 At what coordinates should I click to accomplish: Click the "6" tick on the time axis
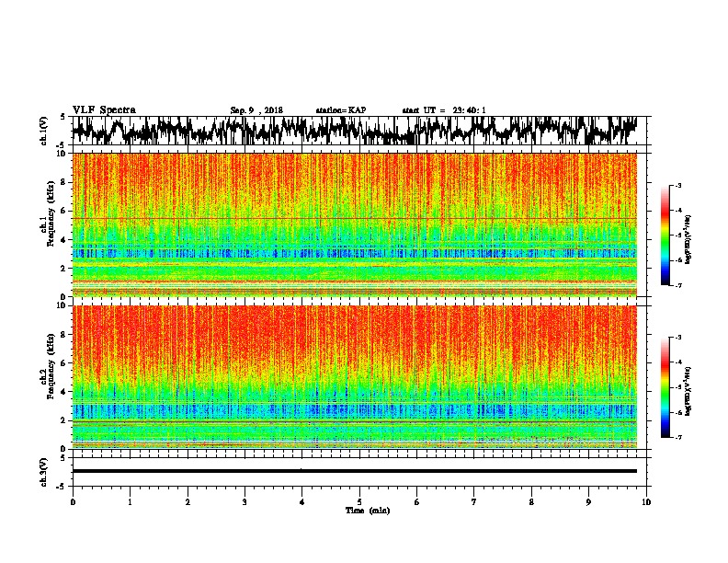416,502
